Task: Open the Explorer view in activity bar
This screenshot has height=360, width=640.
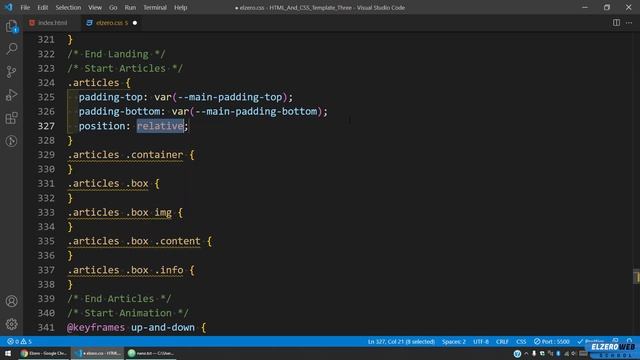Action: 11,27
